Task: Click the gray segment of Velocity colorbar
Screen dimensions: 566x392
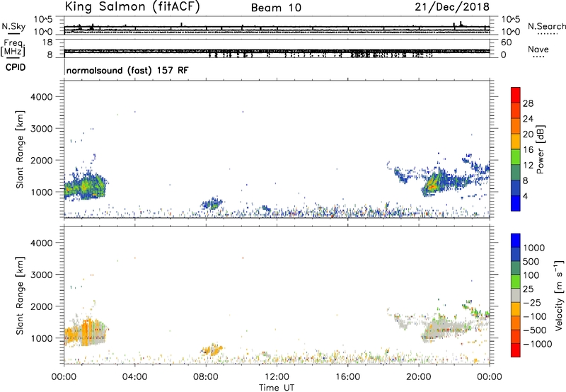Action: pyautogui.click(x=516, y=296)
